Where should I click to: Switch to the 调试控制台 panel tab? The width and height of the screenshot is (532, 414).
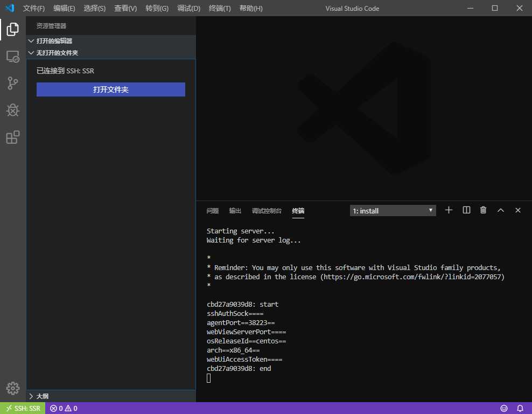(x=267, y=211)
